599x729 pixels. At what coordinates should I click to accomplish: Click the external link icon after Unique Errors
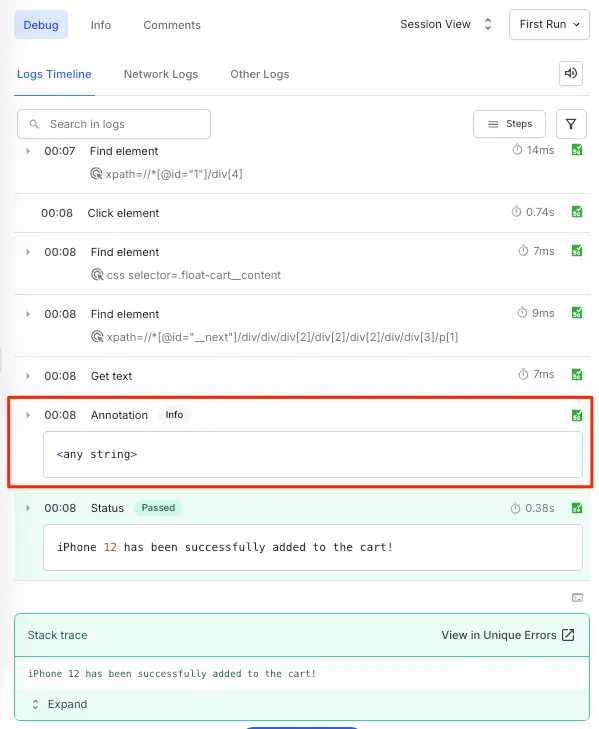568,635
